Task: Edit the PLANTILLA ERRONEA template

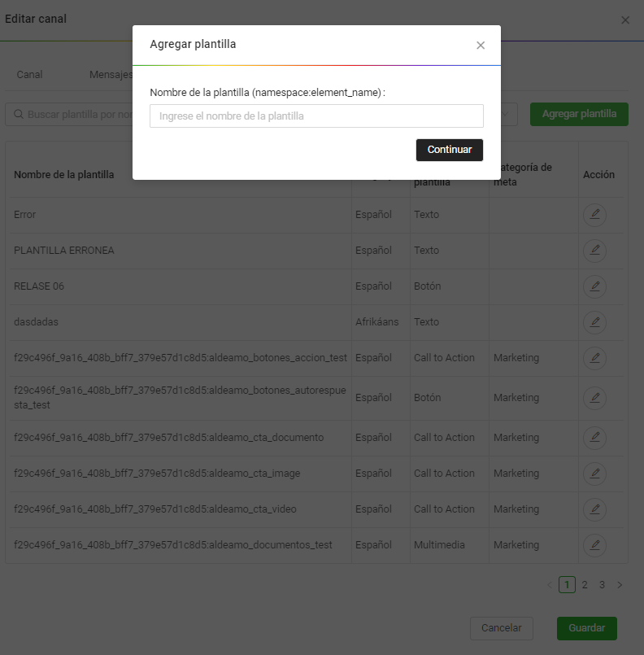Action: point(594,251)
